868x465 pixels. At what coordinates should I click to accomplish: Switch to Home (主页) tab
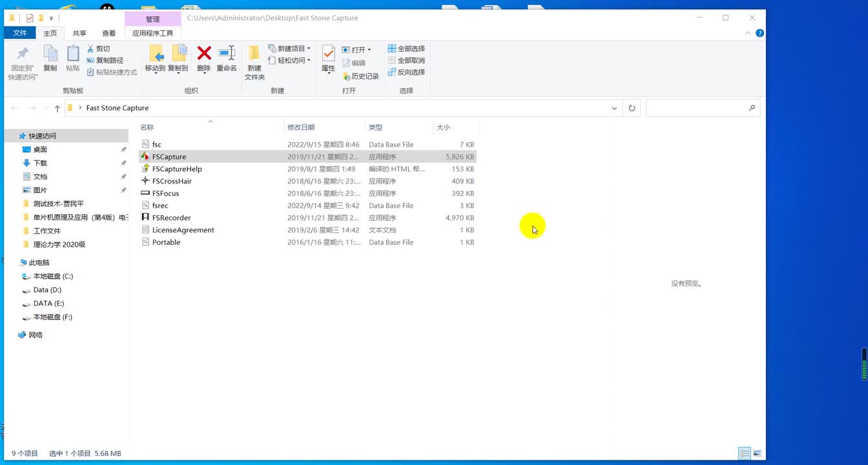[50, 33]
